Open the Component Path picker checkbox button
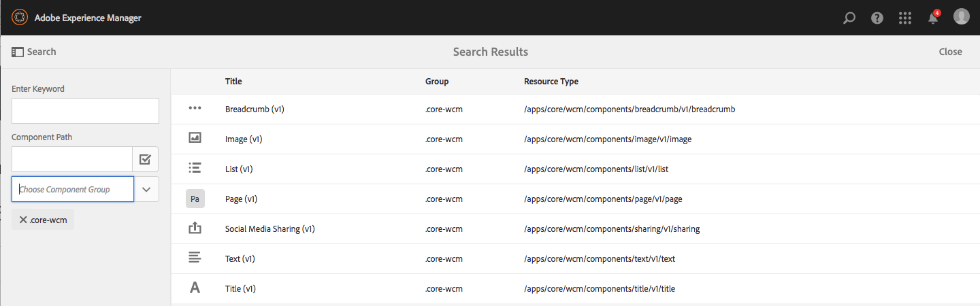This screenshot has height=306, width=980. point(145,159)
